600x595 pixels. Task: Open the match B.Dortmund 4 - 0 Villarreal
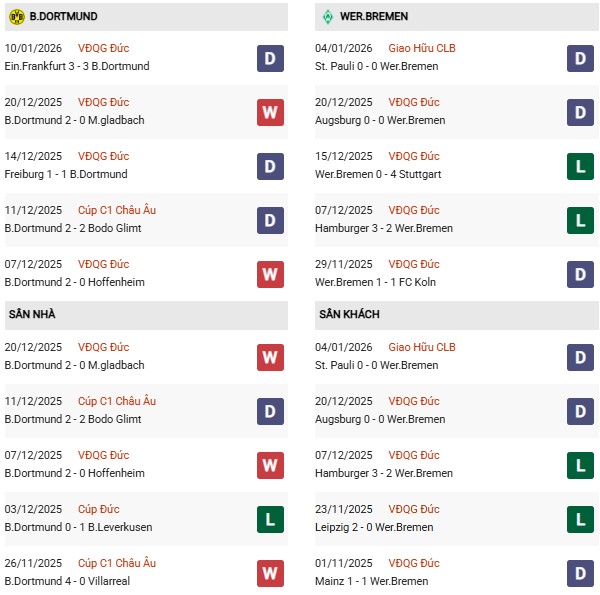pyautogui.click(x=67, y=581)
